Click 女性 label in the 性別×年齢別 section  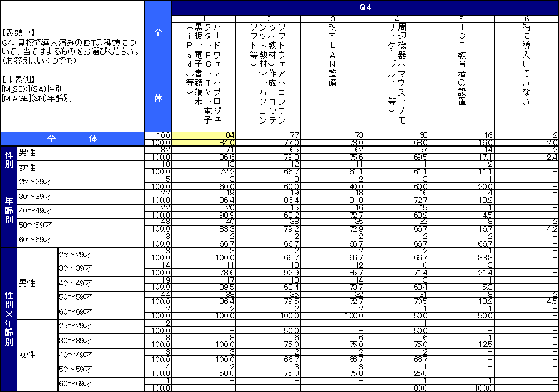point(27,355)
